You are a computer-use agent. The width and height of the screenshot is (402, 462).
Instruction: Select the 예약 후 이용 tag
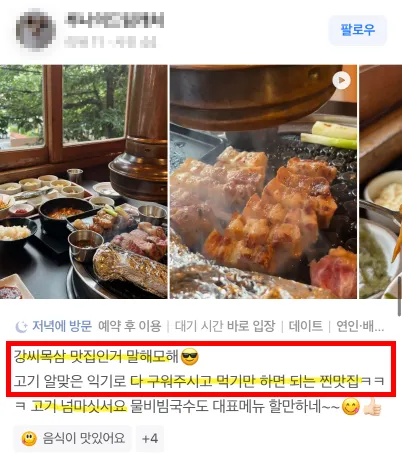(130, 326)
